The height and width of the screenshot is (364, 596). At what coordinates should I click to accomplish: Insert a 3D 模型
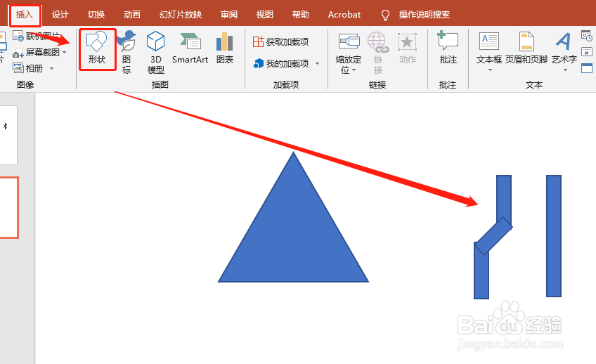(155, 53)
